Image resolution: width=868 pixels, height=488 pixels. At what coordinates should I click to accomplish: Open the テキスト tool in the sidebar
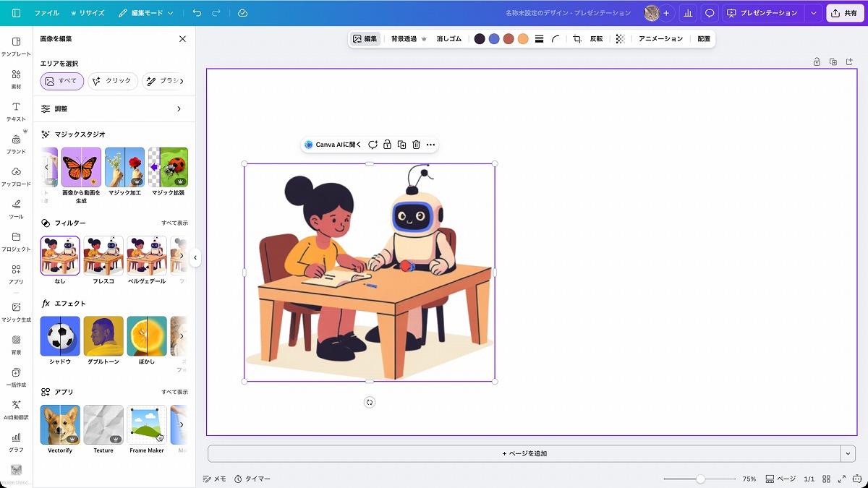click(16, 111)
